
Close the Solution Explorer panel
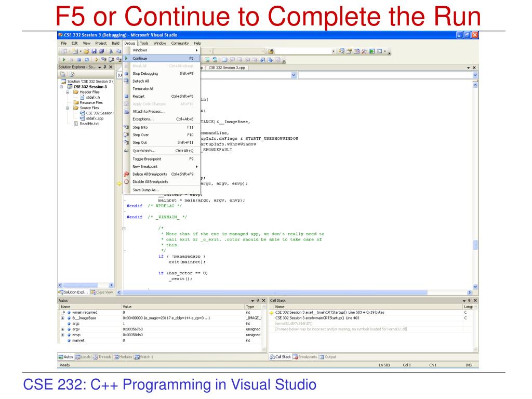(x=111, y=67)
